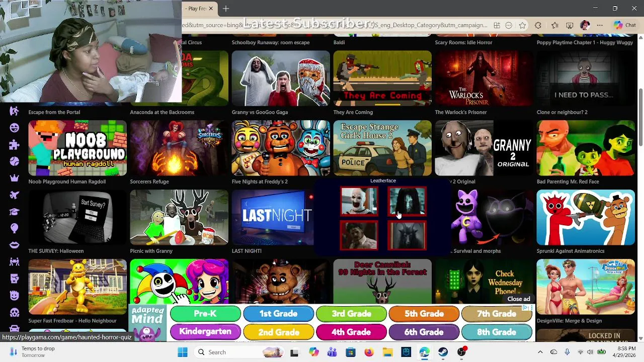Screen dimensions: 644x362
Task: Click the Clone or neighbour? 2 title
Action: (x=562, y=112)
